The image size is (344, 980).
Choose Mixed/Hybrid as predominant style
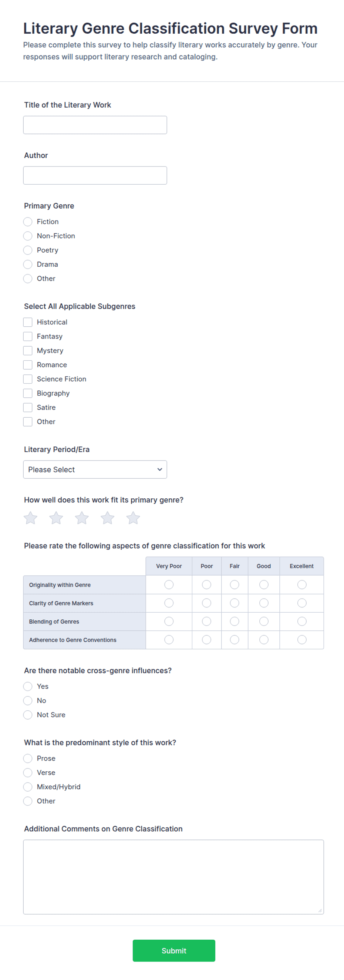click(x=28, y=787)
